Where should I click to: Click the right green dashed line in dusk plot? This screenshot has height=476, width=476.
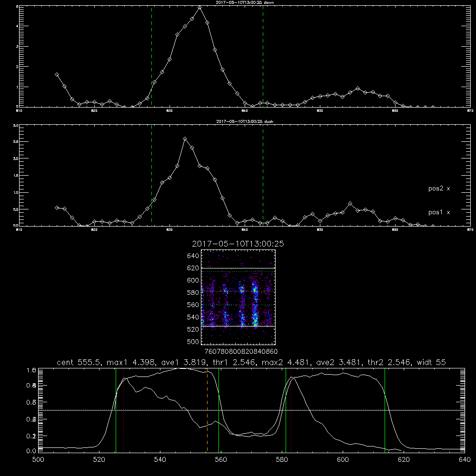pos(263,175)
